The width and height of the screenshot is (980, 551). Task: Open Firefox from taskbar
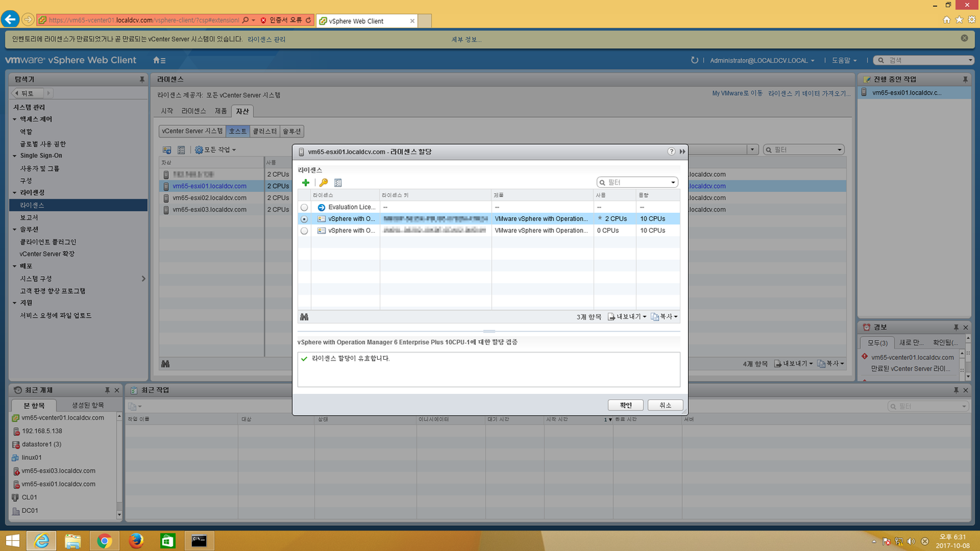[x=136, y=540]
